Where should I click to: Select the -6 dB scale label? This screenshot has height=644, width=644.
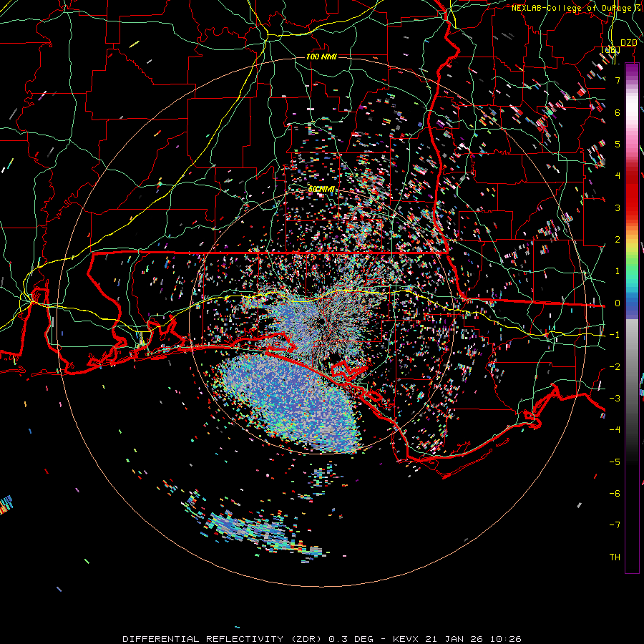[x=615, y=494]
